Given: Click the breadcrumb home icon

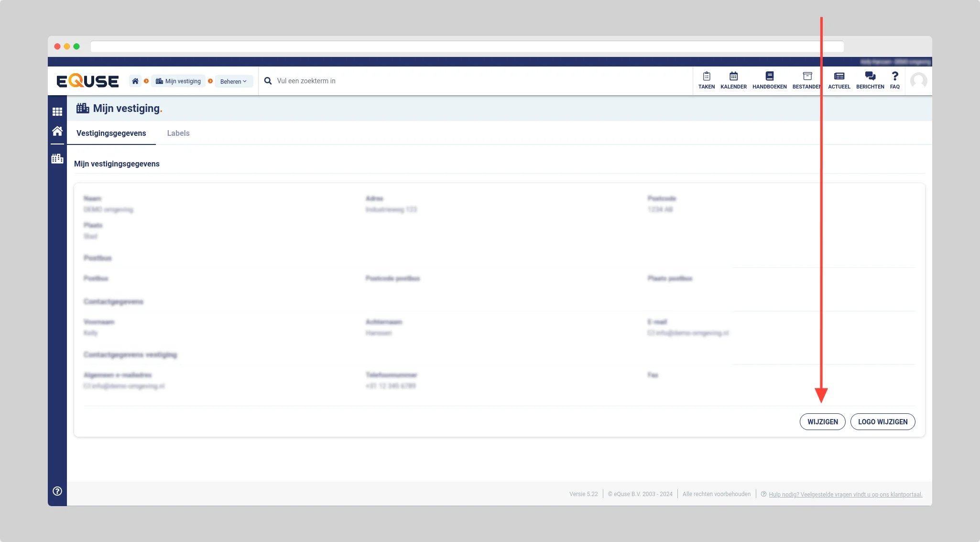Looking at the screenshot, I should (x=135, y=81).
